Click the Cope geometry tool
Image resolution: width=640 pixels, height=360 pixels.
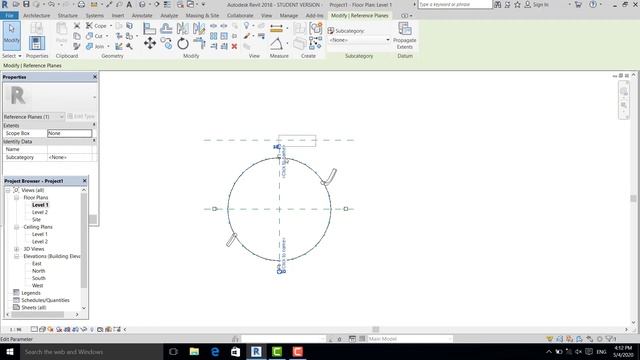[96, 26]
